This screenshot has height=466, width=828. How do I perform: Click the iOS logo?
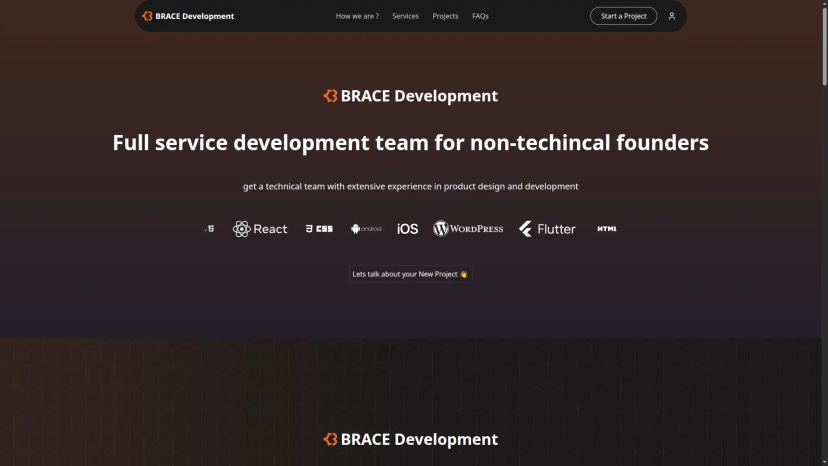[x=407, y=229]
